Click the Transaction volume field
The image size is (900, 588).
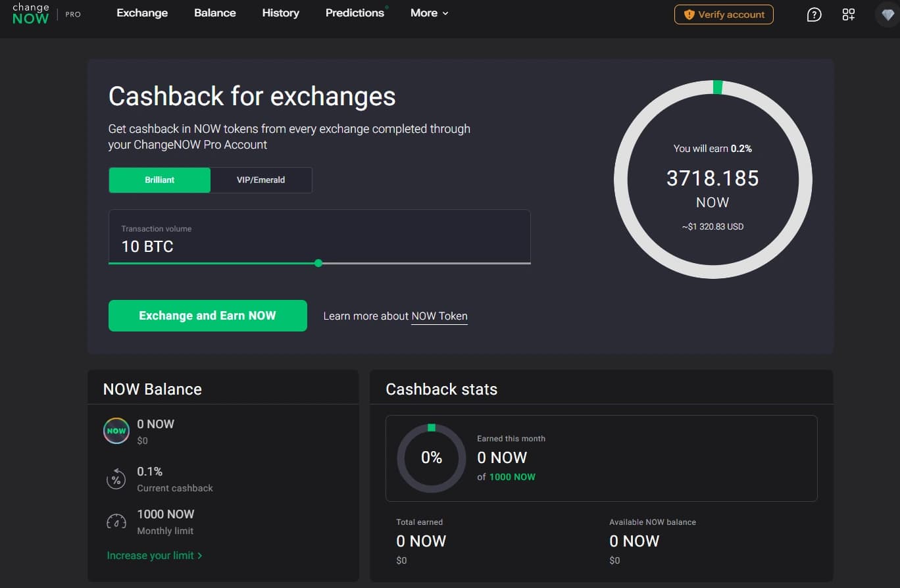(320, 237)
